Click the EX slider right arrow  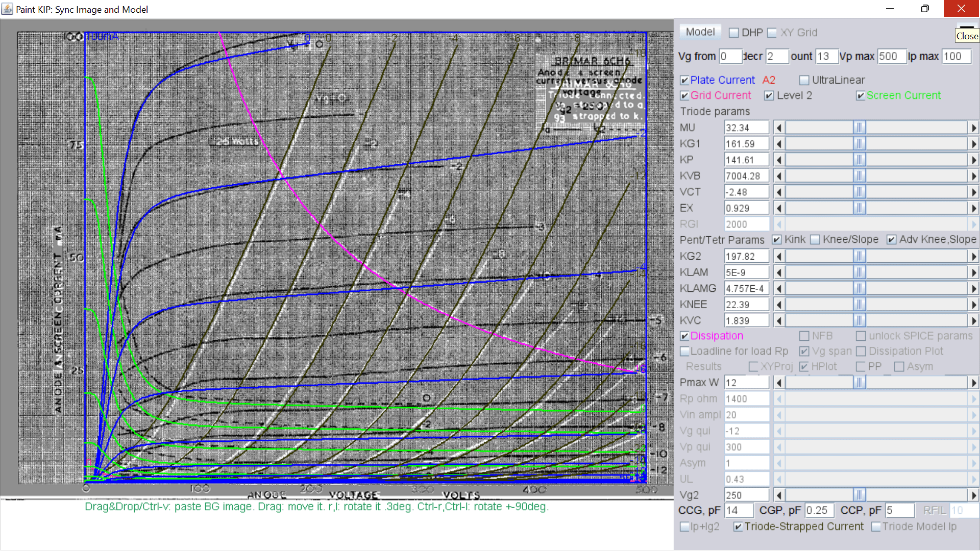coord(973,208)
